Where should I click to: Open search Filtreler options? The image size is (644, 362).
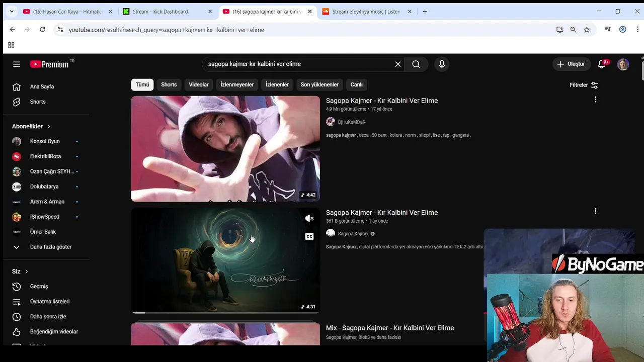coord(584,85)
